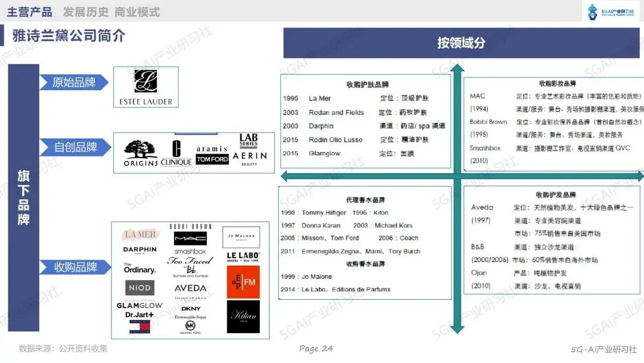
Task: Click the '2015 Glamglow' skincare row
Action: 348,153
